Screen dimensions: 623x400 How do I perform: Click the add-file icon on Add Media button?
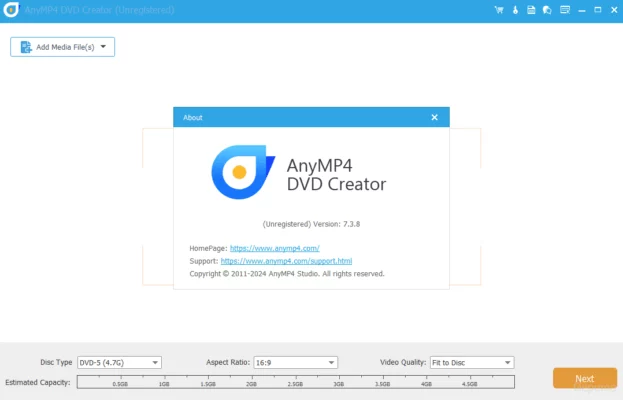pyautogui.click(x=26, y=47)
